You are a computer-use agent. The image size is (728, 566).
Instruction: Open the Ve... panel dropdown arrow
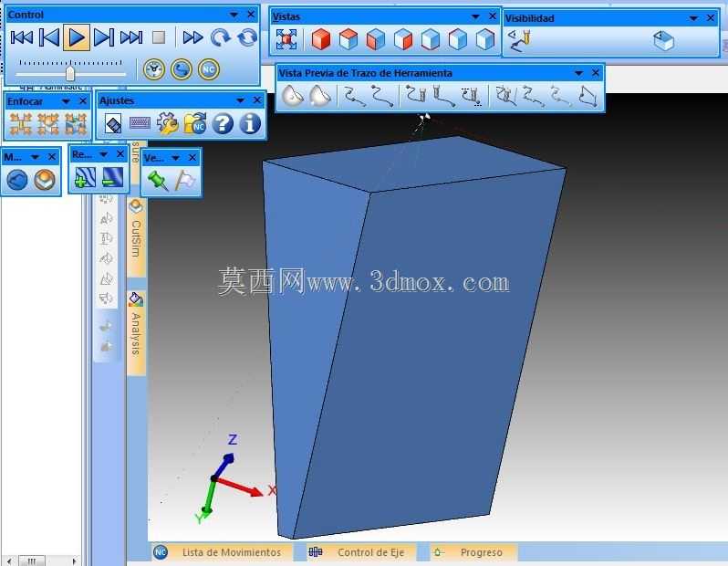tap(175, 158)
